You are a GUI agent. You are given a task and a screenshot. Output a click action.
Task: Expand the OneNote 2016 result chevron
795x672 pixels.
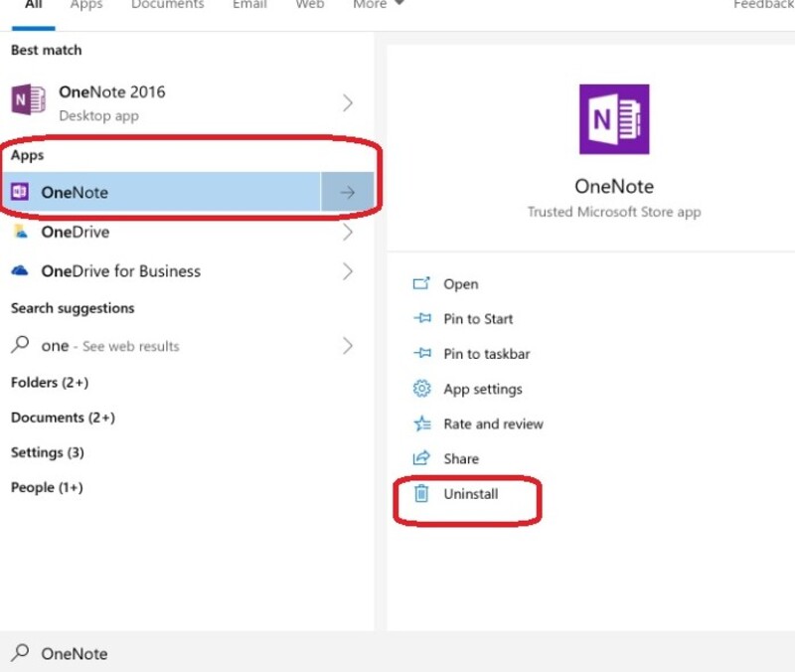pyautogui.click(x=347, y=103)
